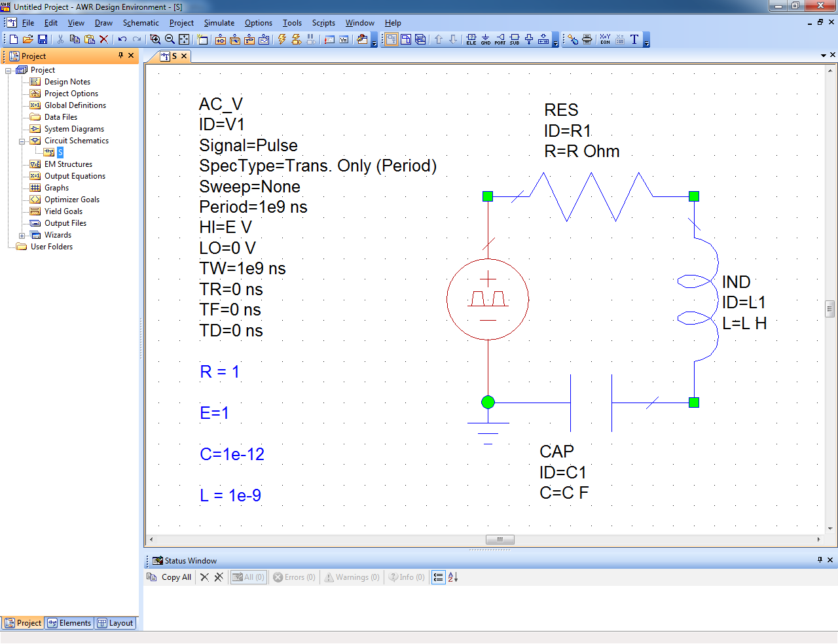Screen dimensions: 838x644
Task: Switch to the layout view icon
Action: [406, 39]
